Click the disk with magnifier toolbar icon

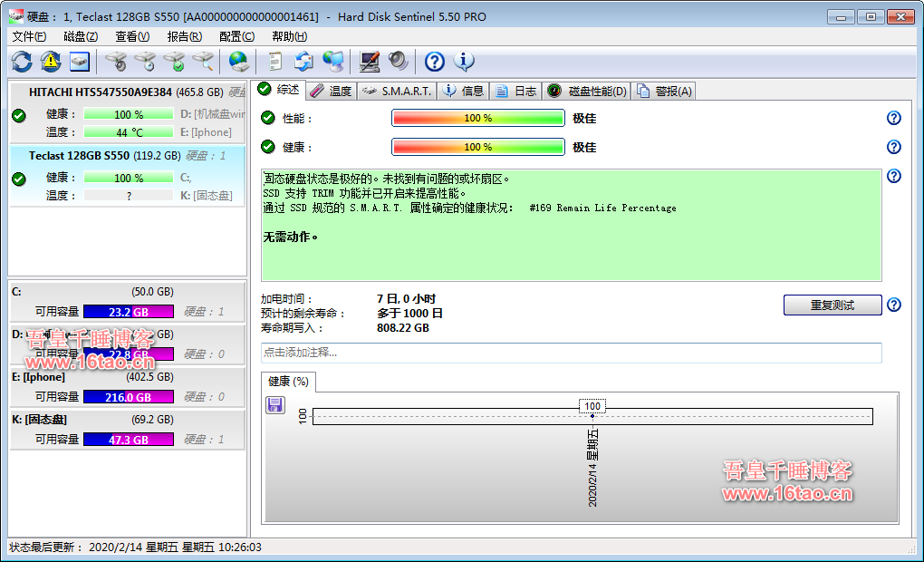[x=203, y=62]
